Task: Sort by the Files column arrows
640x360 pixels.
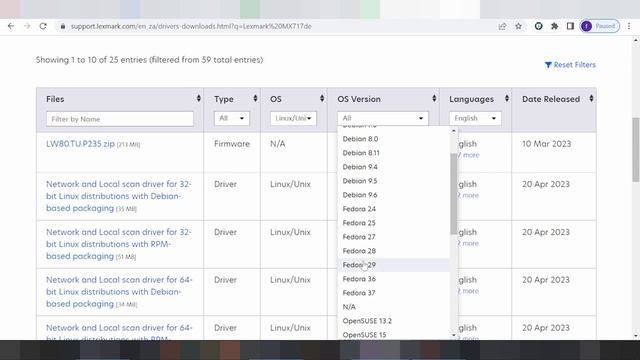Action: click(x=198, y=98)
